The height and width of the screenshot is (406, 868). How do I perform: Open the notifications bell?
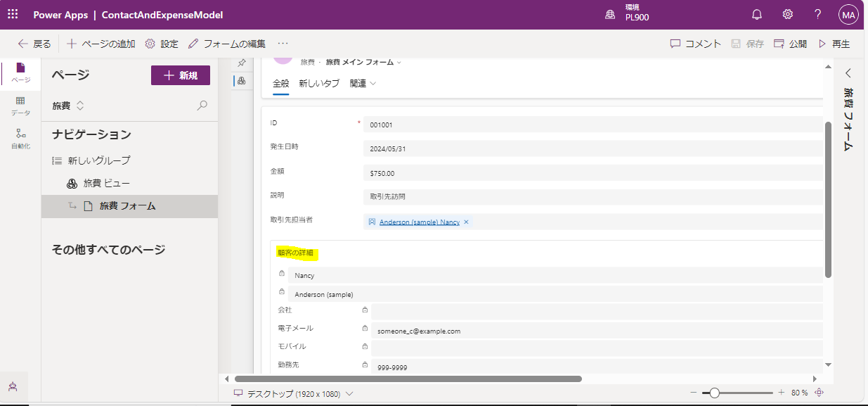(757, 14)
